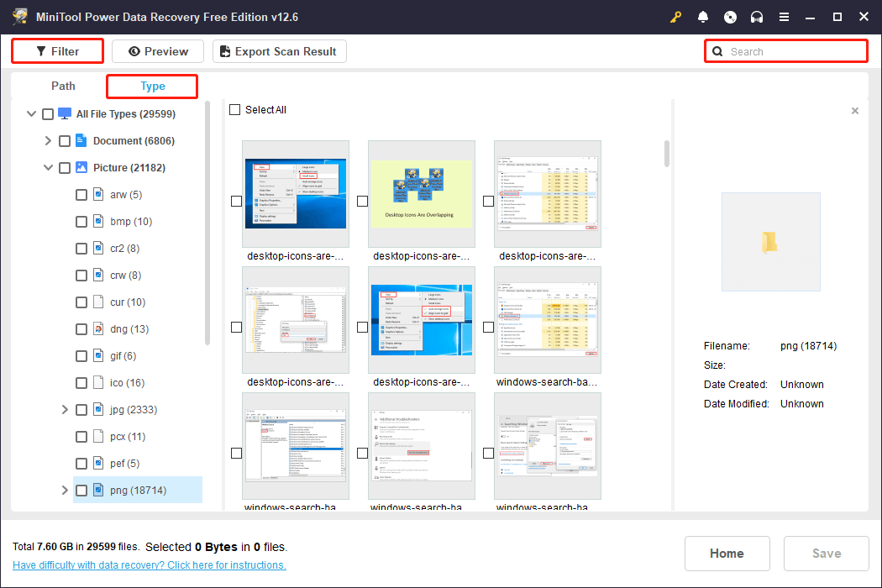This screenshot has height=588, width=882.
Task: Open the bootable media disc icon
Action: [x=730, y=16]
